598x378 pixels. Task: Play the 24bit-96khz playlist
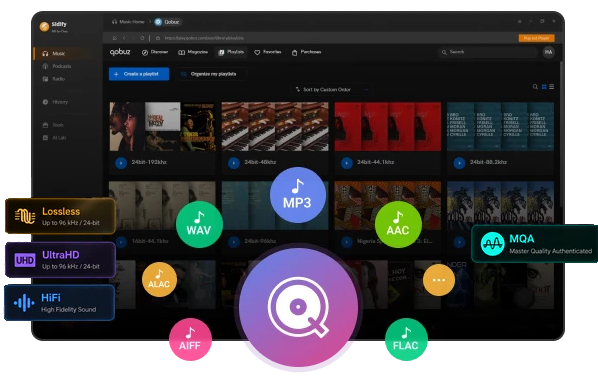coord(234,242)
